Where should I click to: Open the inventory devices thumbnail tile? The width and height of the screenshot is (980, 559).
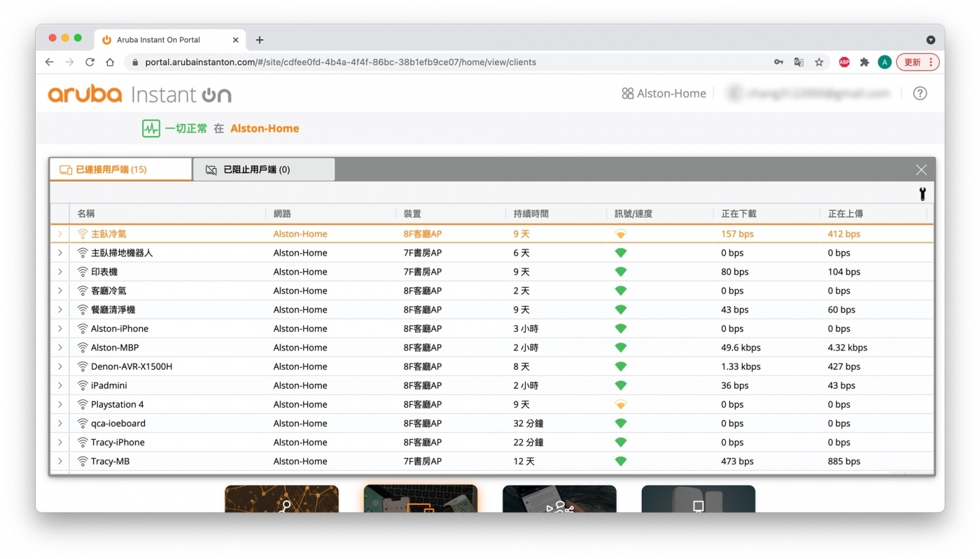[x=698, y=499]
